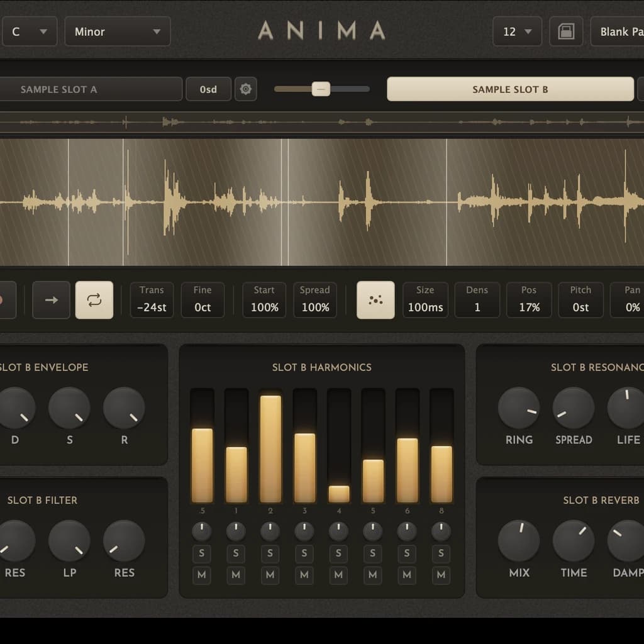Click the large waveform display
The image size is (644, 644).
point(322,202)
